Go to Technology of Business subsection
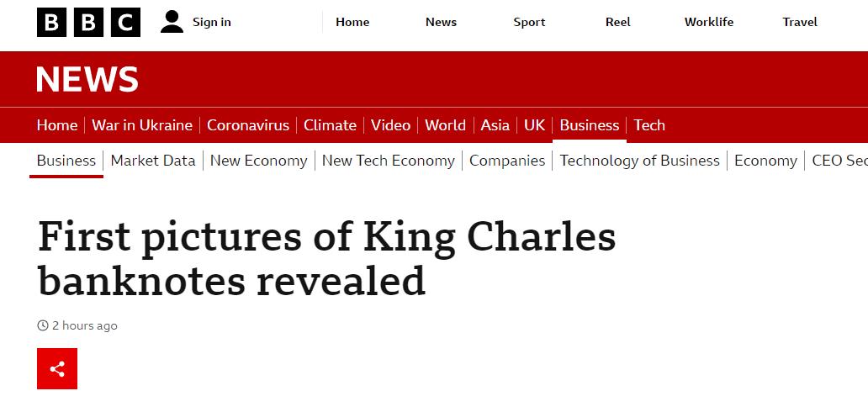 point(639,161)
